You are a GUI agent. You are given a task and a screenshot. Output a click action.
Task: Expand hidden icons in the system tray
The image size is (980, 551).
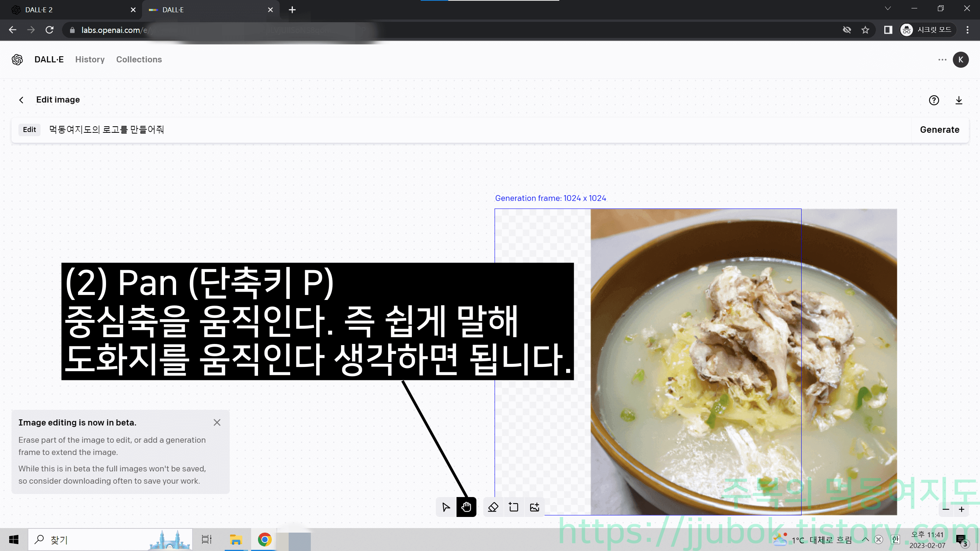coord(865,540)
